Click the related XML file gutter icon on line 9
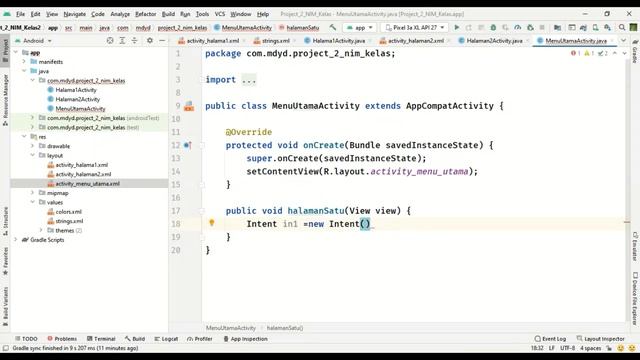The image size is (640, 360). point(189,107)
